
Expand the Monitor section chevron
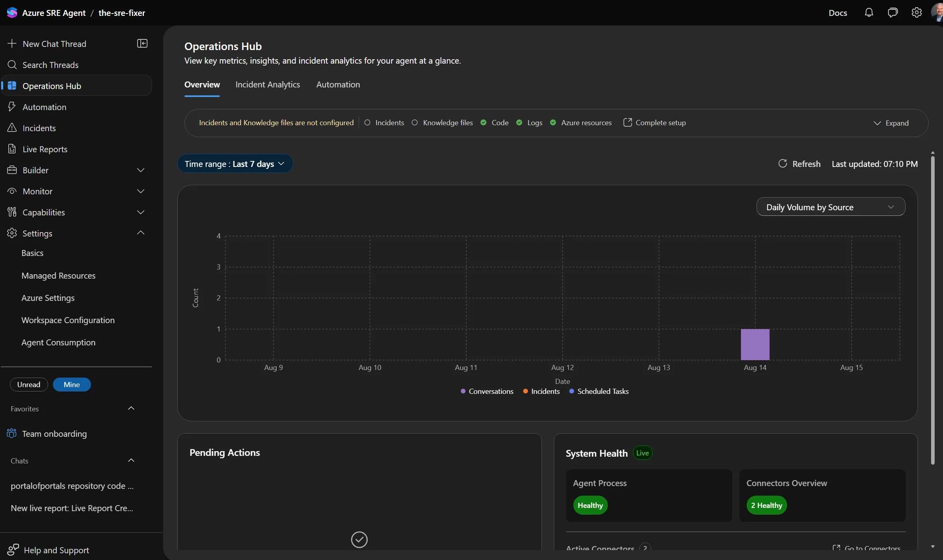coord(141,191)
